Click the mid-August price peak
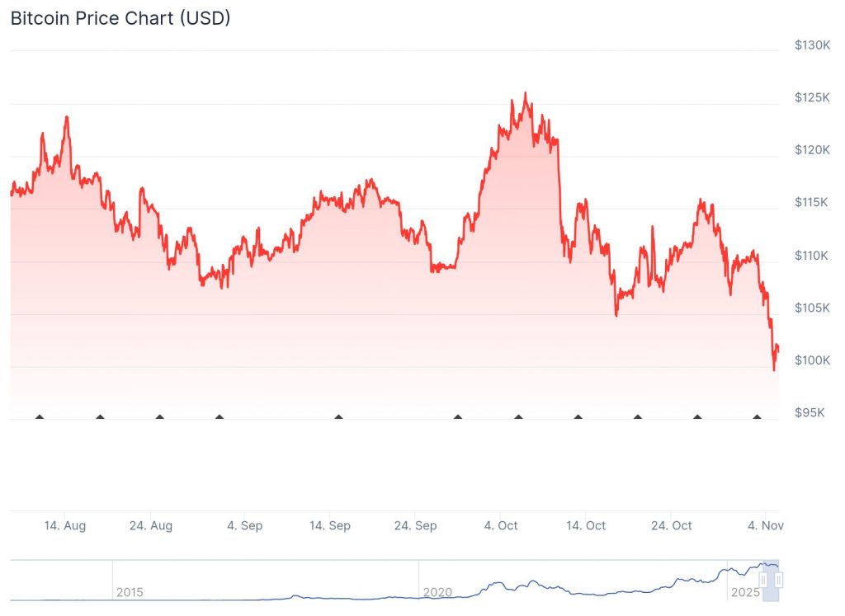Viewport: 845px width, 616px height. coord(67,117)
